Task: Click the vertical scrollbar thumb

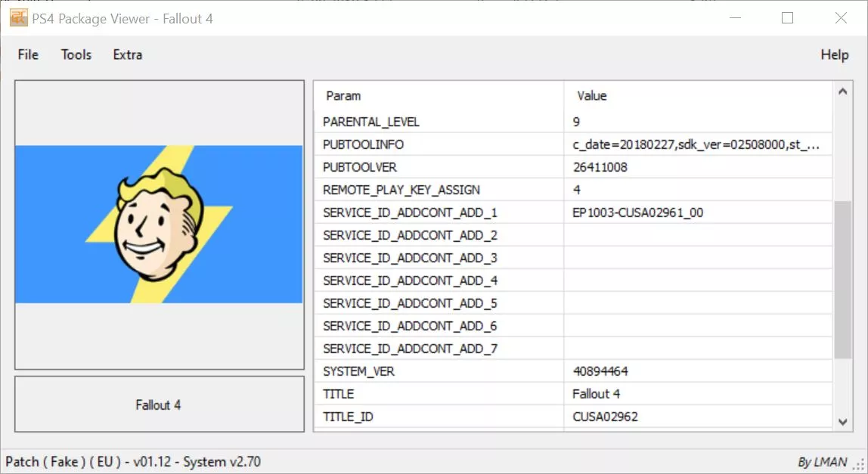Action: coord(842,280)
